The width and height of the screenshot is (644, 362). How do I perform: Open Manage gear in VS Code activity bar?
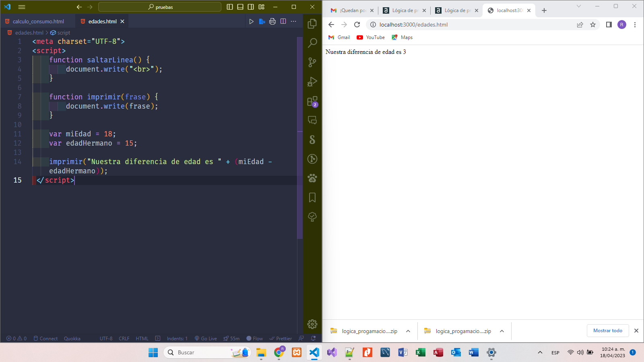point(312,324)
